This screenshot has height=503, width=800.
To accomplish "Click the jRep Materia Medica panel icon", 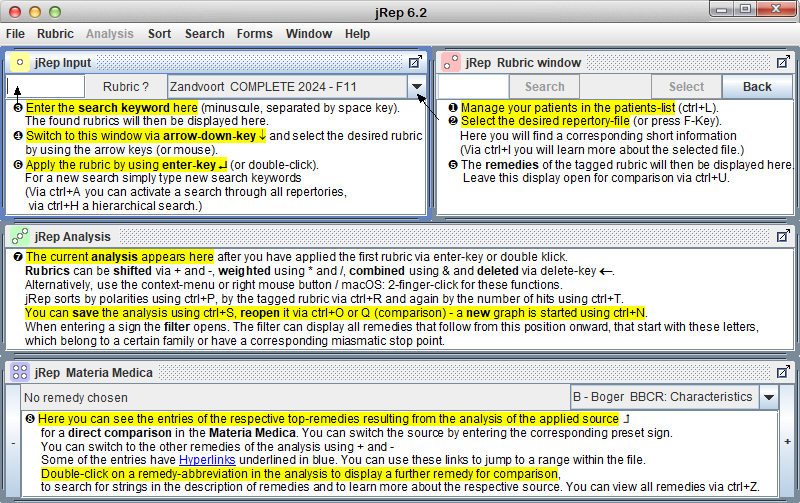I will pyautogui.click(x=19, y=372).
